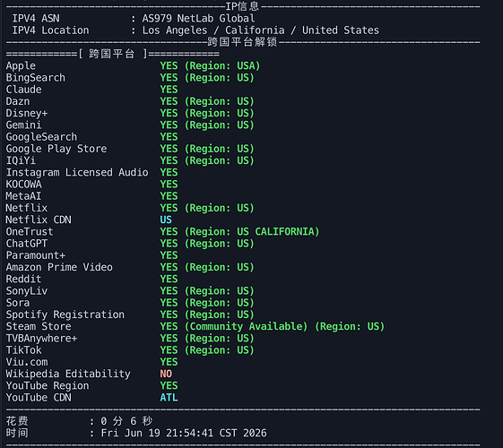
Task: Click the YES result beside Claude
Action: click(169, 90)
